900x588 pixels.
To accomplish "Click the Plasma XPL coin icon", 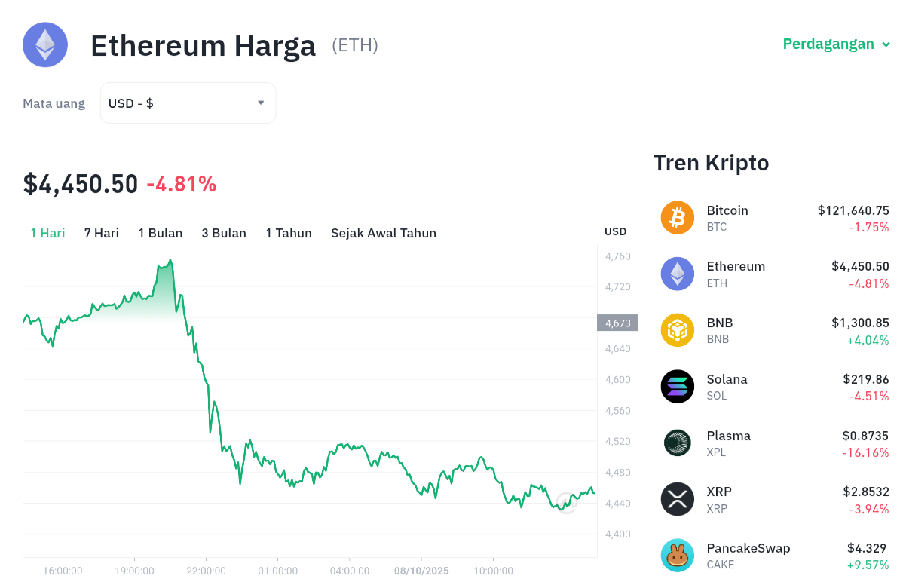I will tap(677, 443).
